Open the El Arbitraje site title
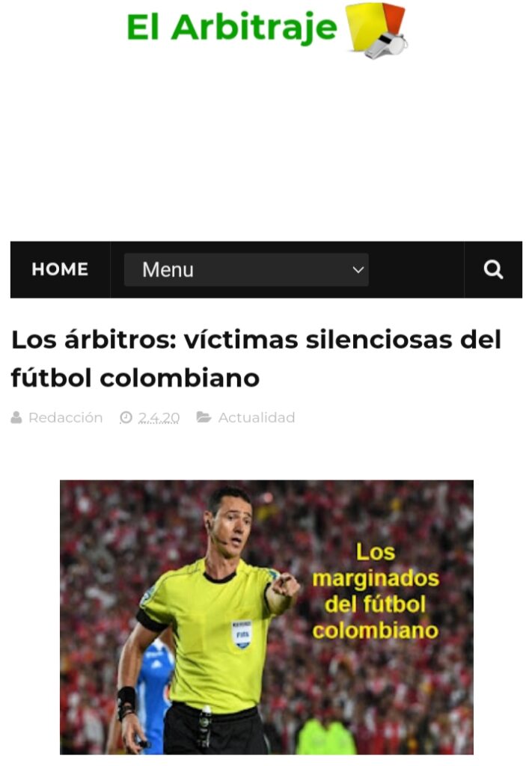The image size is (532, 766). (231, 27)
